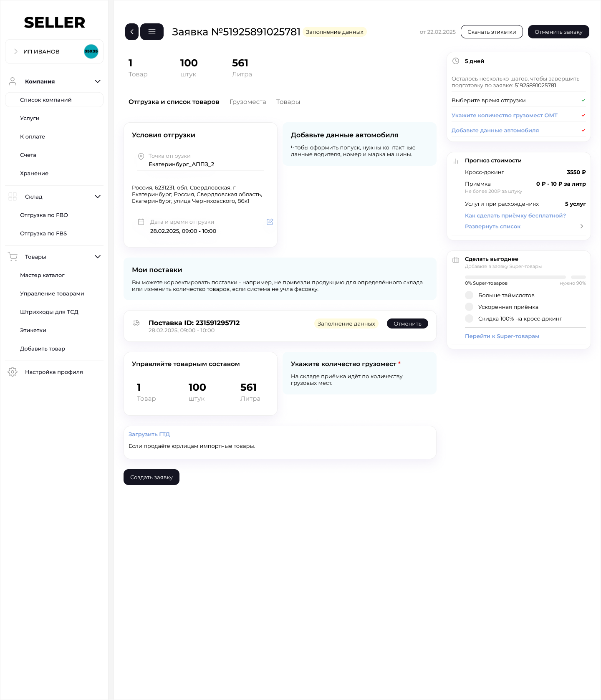Click the Поставка ID: 231591295712 title
The width and height of the screenshot is (601, 700).
(194, 323)
